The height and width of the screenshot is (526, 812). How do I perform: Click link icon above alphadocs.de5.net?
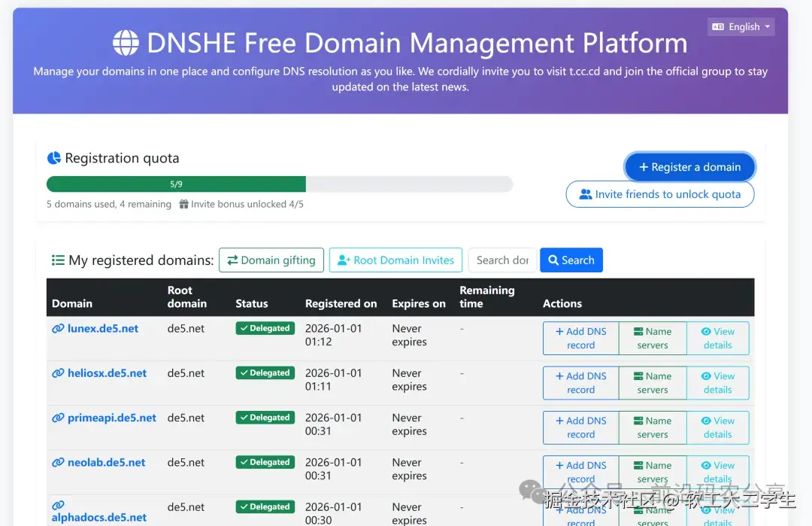[58, 505]
